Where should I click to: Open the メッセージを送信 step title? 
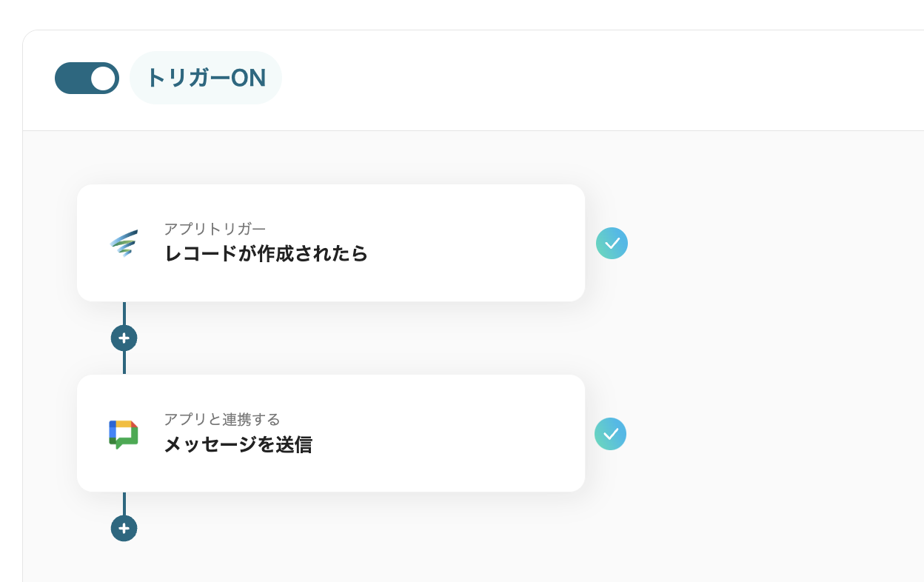238,445
